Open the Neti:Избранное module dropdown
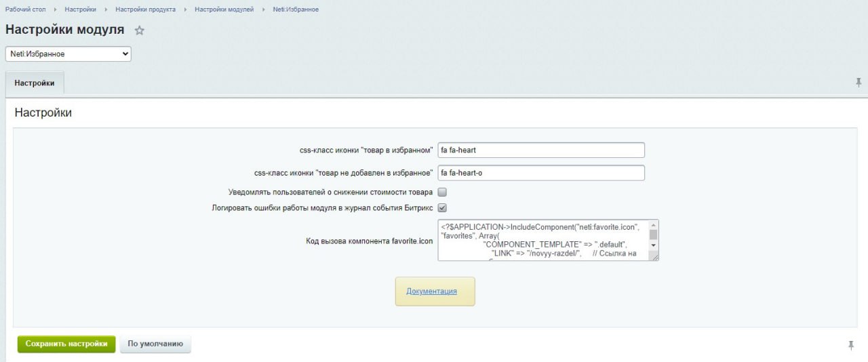 click(68, 54)
